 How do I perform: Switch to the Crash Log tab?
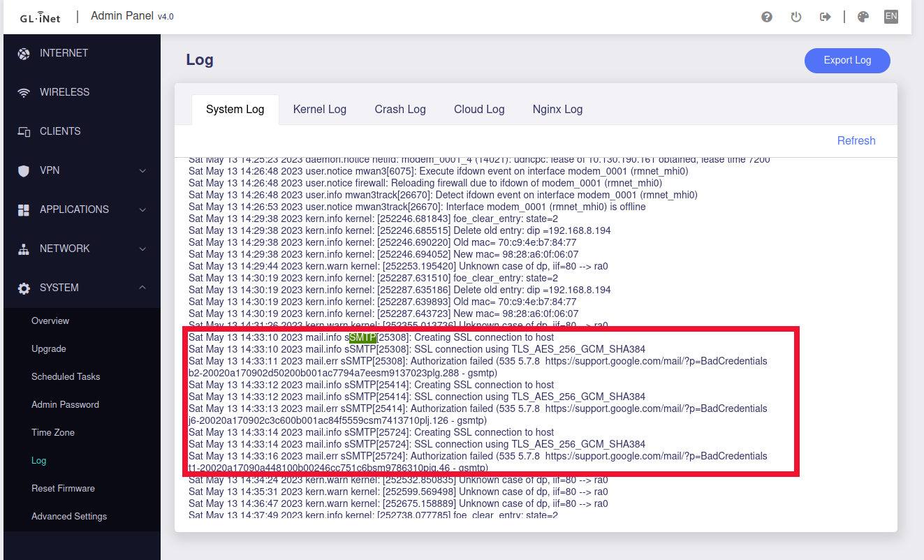(x=400, y=110)
